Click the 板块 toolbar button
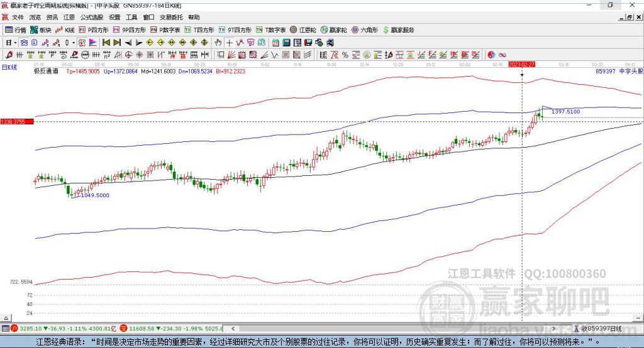 (41, 30)
